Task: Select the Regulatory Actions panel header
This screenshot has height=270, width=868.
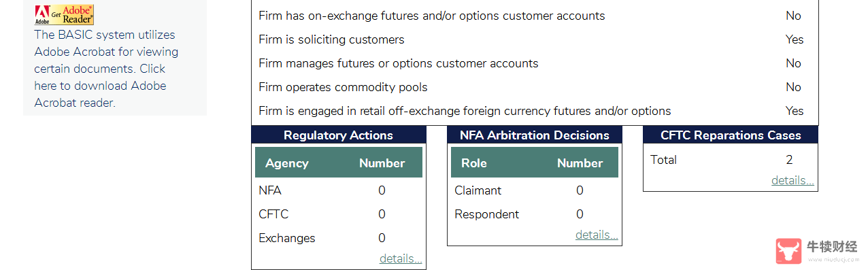Action: point(339,135)
